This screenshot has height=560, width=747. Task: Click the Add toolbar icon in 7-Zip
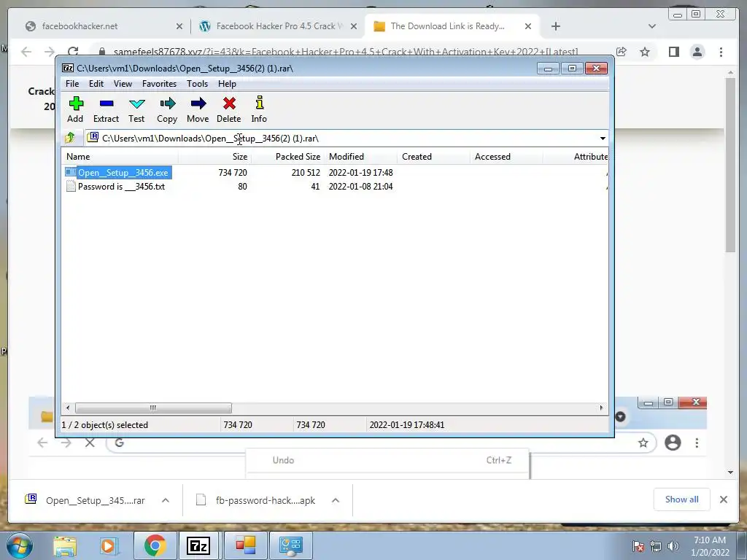point(75,109)
